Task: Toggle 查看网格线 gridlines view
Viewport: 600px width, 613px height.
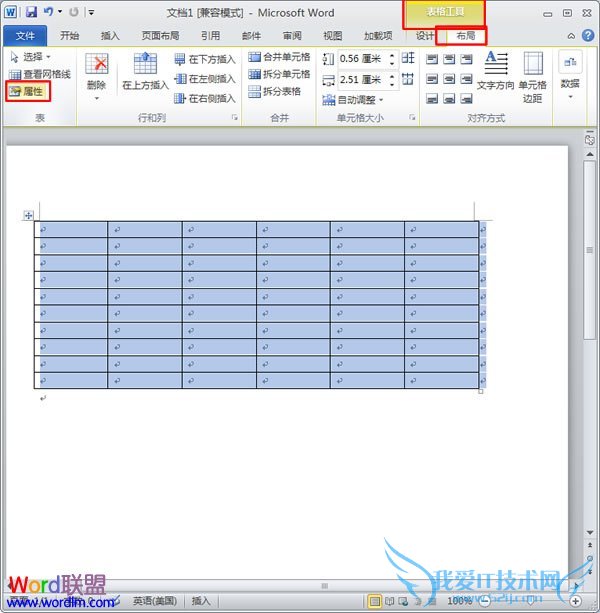Action: pyautogui.click(x=40, y=74)
